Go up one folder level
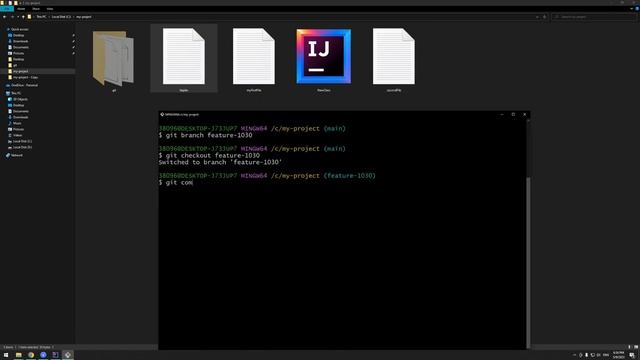Image resolution: width=640 pixels, height=360 pixels. 23,17
